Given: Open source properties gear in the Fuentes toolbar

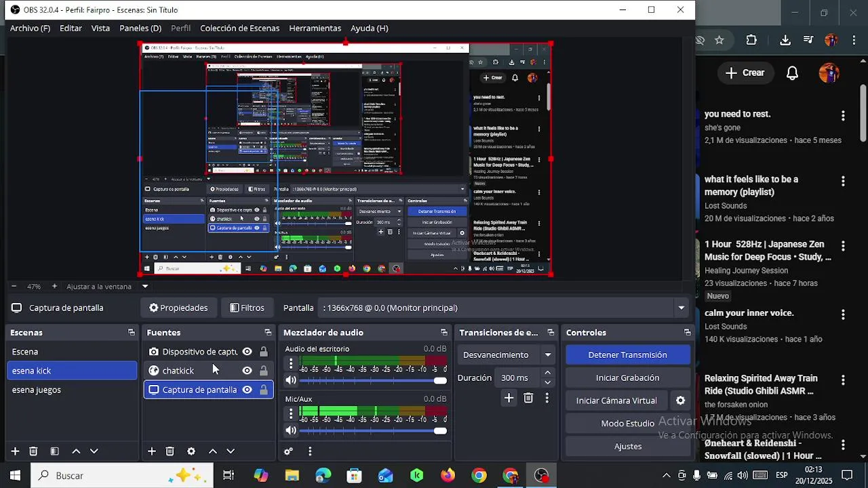Looking at the screenshot, I should pyautogui.click(x=191, y=451).
